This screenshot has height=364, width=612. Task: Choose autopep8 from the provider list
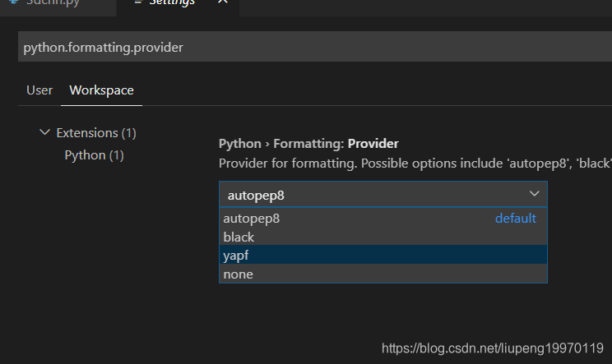click(252, 219)
